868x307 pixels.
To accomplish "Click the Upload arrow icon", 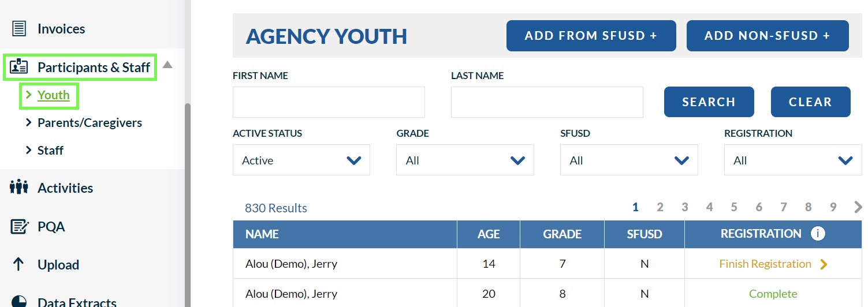I will pos(18,264).
